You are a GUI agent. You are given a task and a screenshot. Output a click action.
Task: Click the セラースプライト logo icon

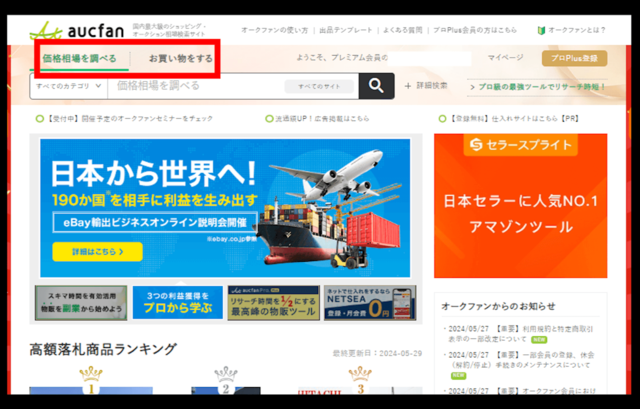pos(477,147)
